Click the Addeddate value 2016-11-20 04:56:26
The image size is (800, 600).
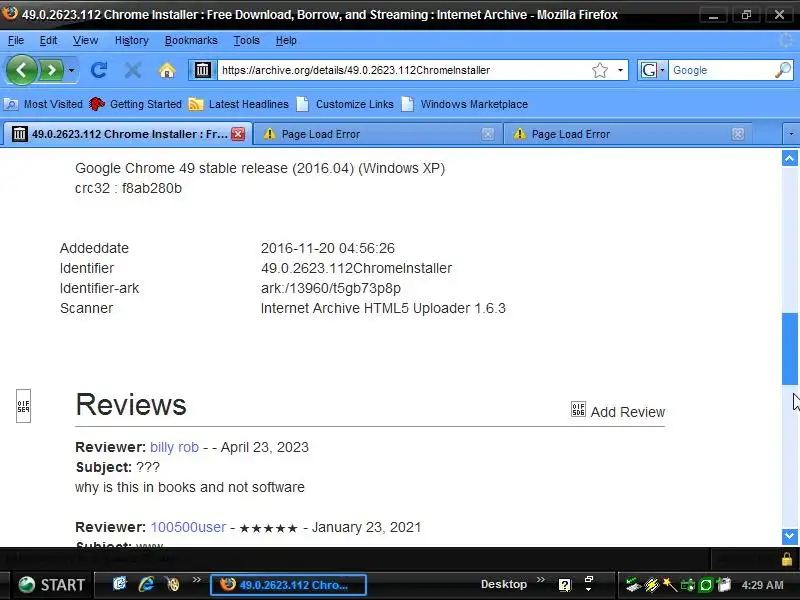pos(328,248)
